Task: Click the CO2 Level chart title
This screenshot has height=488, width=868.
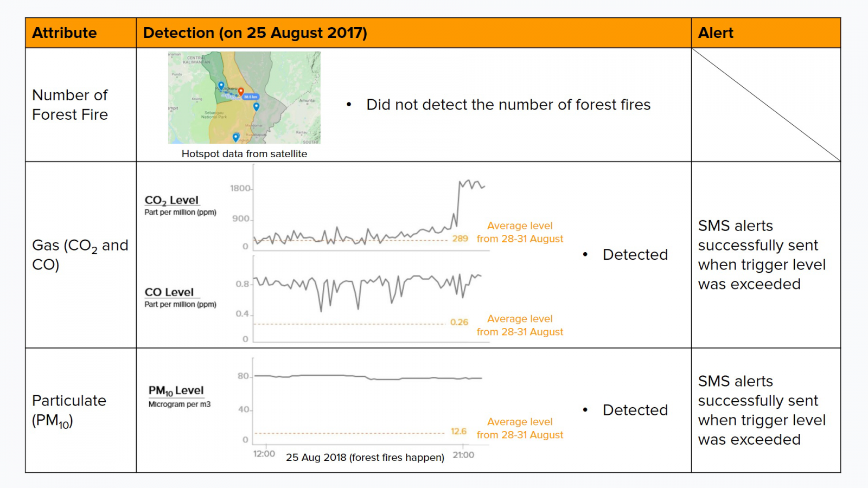Action: [x=171, y=201]
